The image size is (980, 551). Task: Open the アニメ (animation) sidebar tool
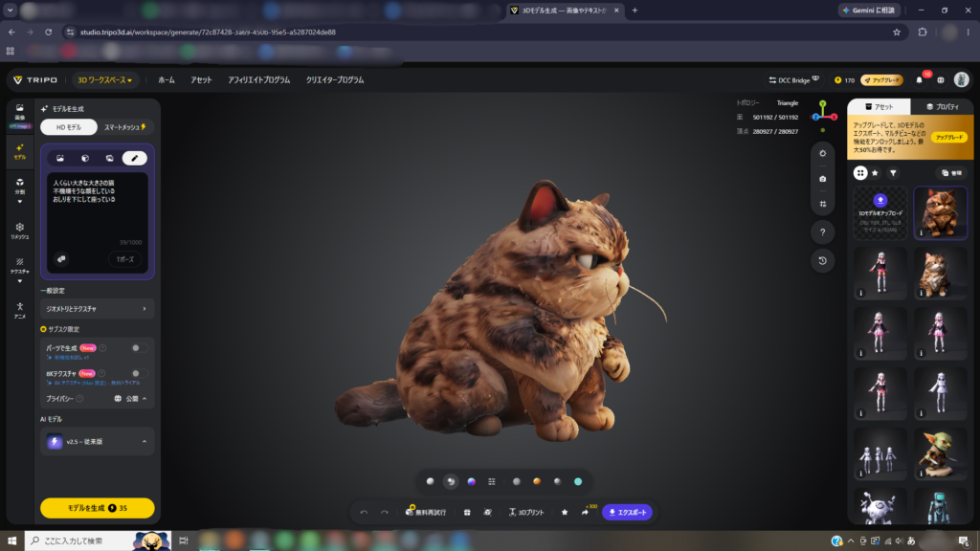(x=19, y=311)
